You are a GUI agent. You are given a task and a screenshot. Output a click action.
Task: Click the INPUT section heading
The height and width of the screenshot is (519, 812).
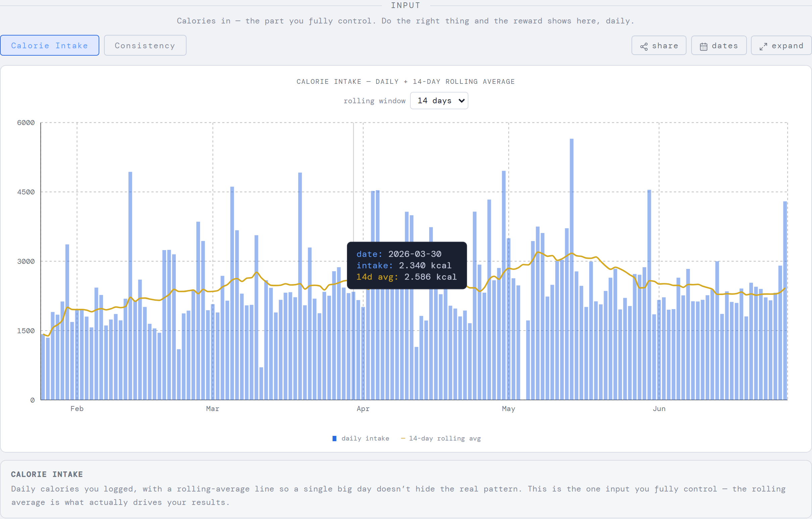click(x=406, y=5)
